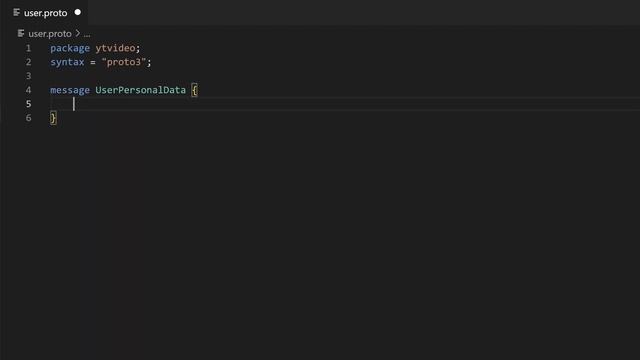640x360 pixels.
Task: Click the 'syntax' keyword
Action: pos(67,62)
